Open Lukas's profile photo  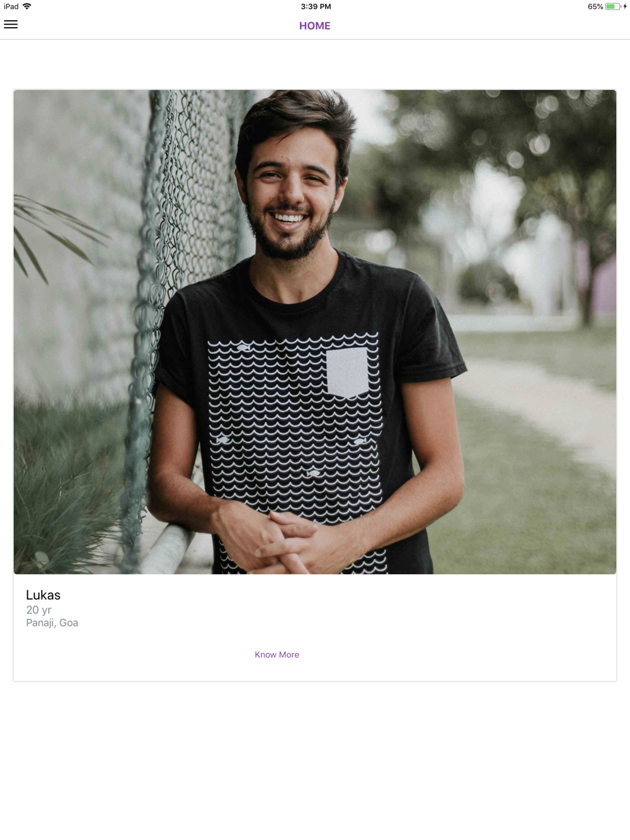tap(315, 332)
